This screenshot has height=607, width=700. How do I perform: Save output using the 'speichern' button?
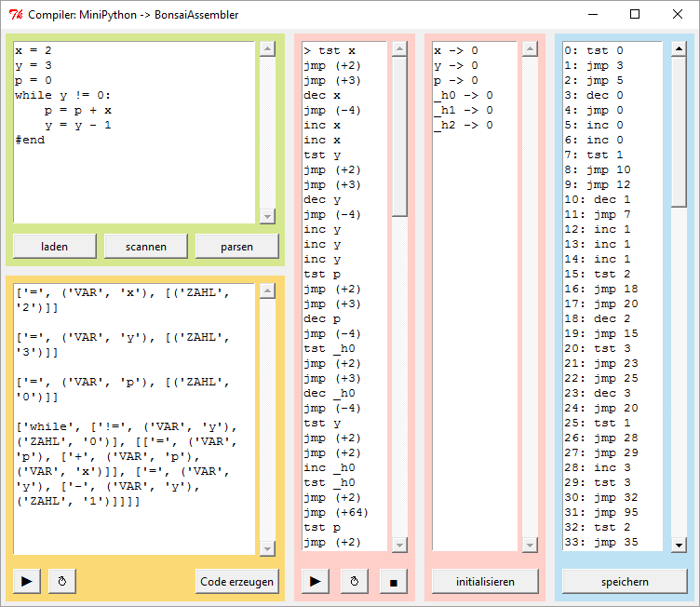point(624,581)
